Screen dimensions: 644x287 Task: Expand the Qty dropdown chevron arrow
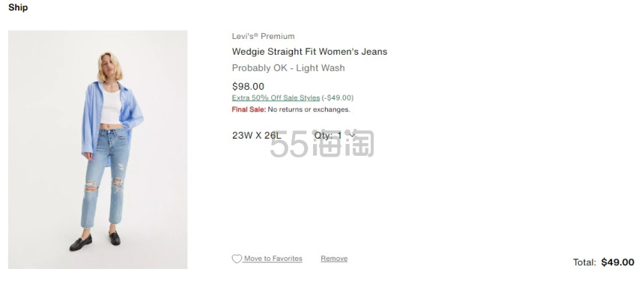click(352, 135)
